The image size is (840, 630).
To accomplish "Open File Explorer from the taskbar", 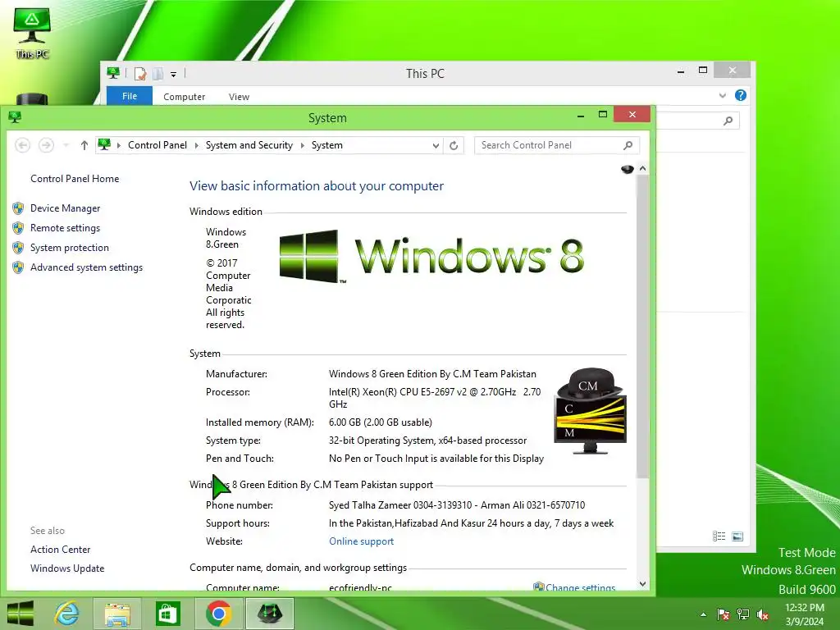I will click(x=117, y=614).
